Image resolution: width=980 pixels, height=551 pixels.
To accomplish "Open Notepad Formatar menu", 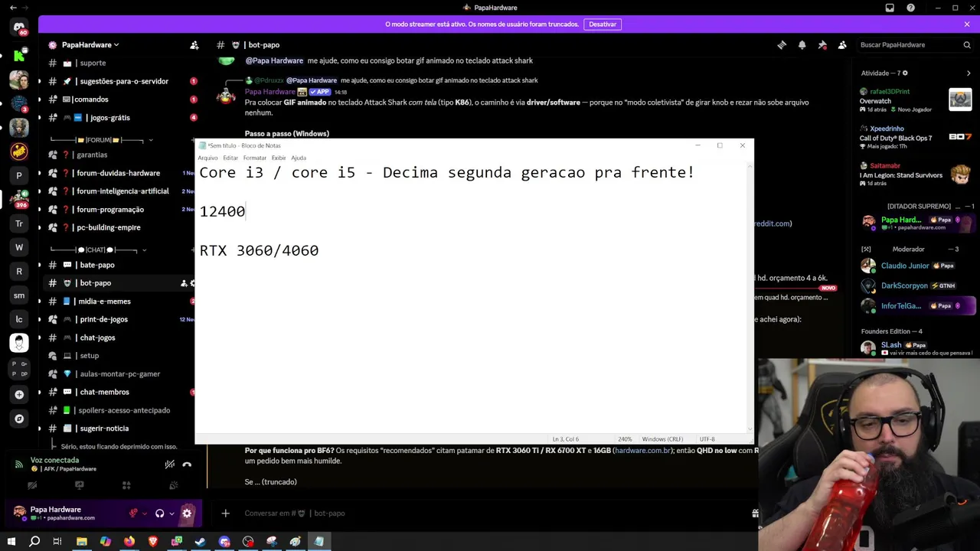I will coord(255,158).
